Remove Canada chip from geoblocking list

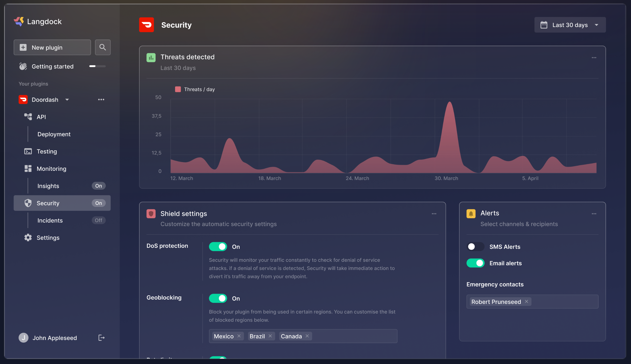[x=307, y=336]
